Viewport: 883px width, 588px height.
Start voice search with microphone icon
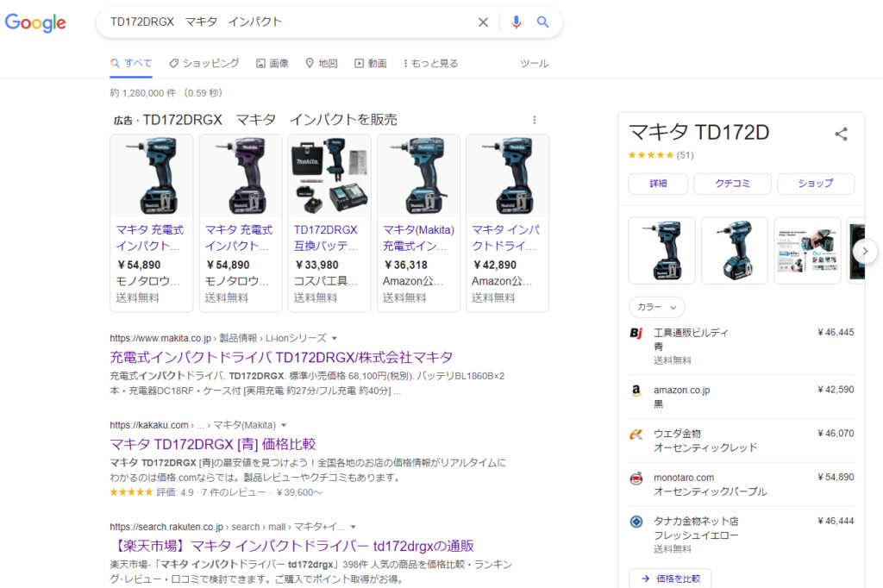516,22
